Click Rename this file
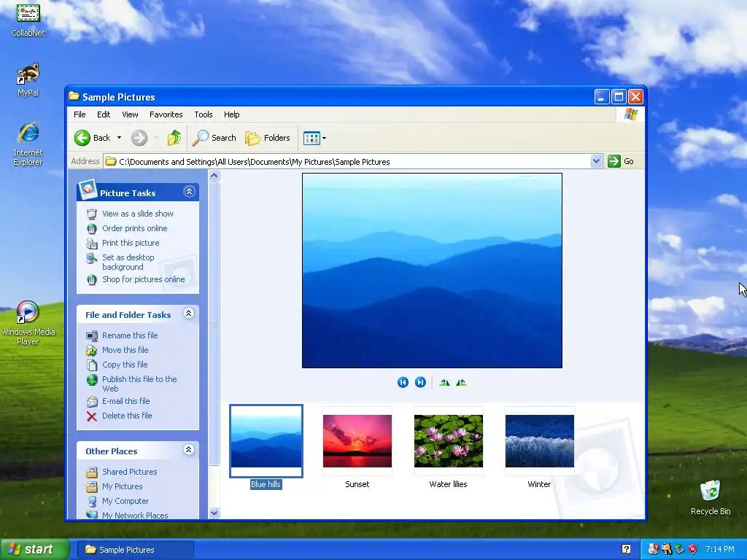The width and height of the screenshot is (747, 560). tap(130, 335)
